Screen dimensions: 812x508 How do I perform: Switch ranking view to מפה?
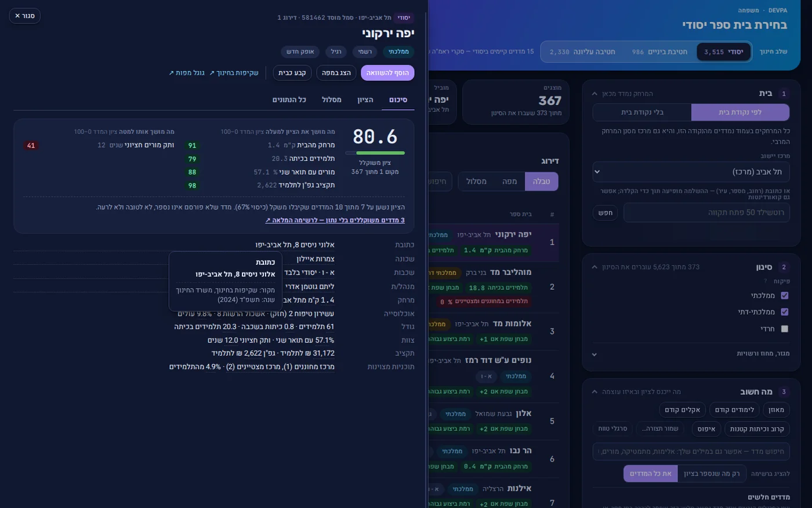(x=510, y=182)
